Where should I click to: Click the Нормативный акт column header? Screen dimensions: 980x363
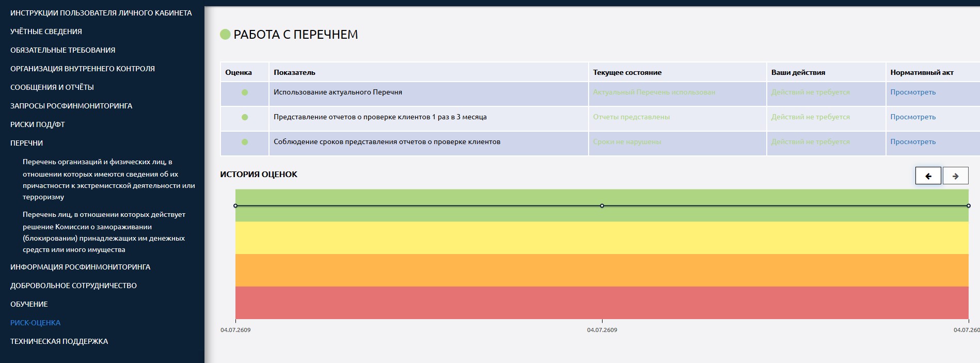tap(922, 72)
